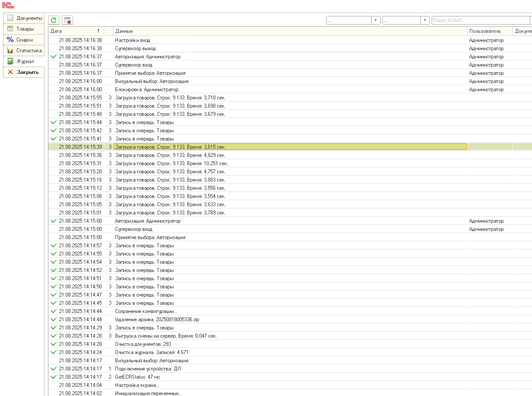Open the Документы tab
532x396 pixels.
24,18
